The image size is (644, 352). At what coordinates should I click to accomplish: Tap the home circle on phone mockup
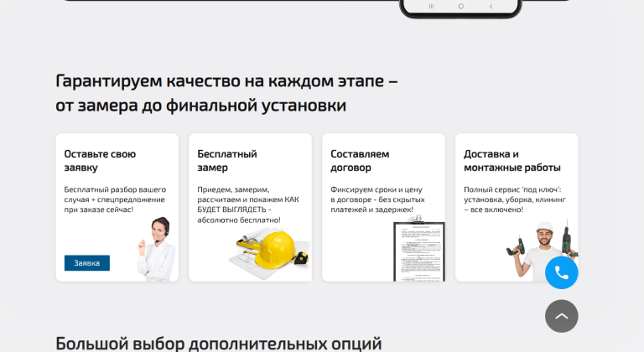[460, 6]
